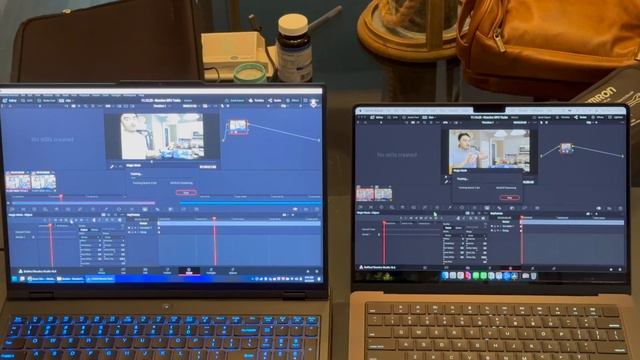Open Color Match palette on left laptop
The width and height of the screenshot is (640, 360).
coord(23,209)
